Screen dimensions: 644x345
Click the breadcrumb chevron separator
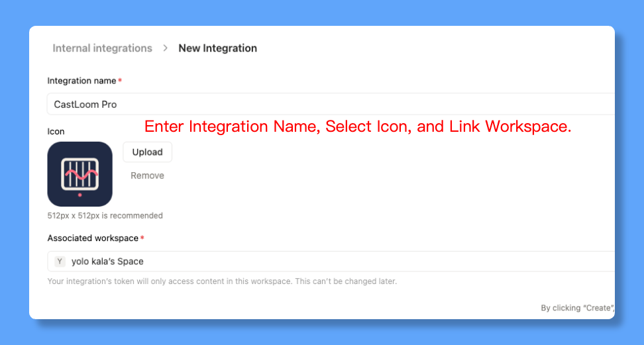[166, 48]
